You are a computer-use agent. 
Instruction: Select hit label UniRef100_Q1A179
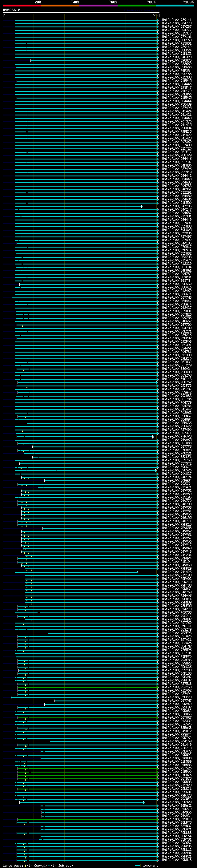[x=176, y=91]
